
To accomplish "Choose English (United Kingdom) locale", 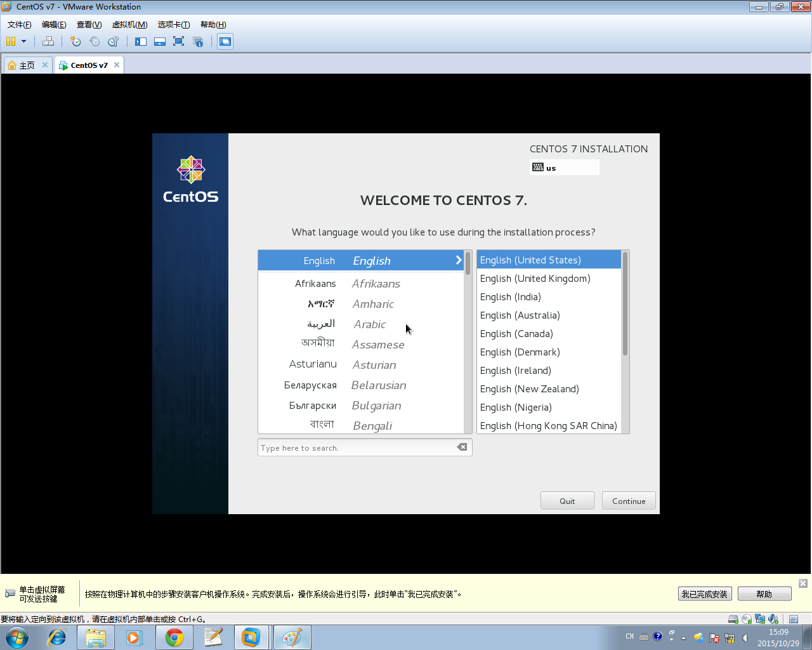I will 549,278.
